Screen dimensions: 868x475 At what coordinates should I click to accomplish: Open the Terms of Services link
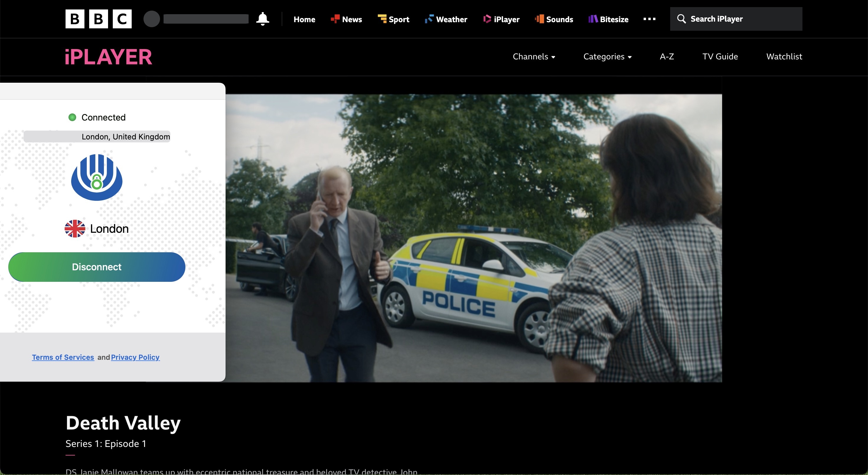[x=63, y=357]
